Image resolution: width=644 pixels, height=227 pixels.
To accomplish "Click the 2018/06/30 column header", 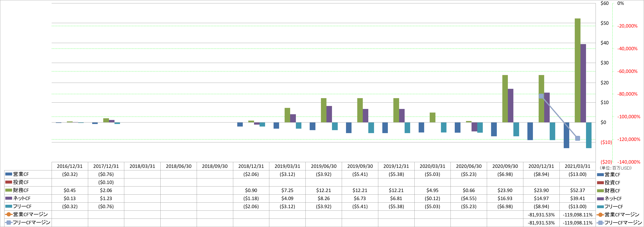I will click(178, 166).
